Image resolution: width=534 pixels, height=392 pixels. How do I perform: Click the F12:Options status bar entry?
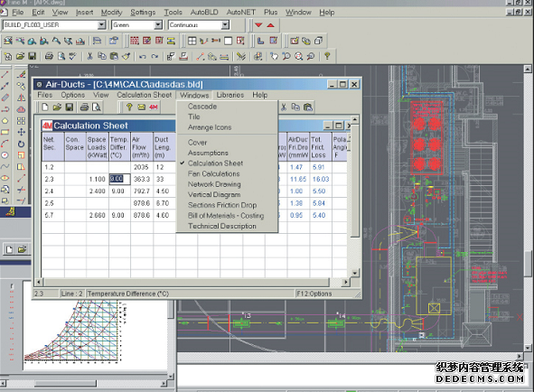point(314,294)
